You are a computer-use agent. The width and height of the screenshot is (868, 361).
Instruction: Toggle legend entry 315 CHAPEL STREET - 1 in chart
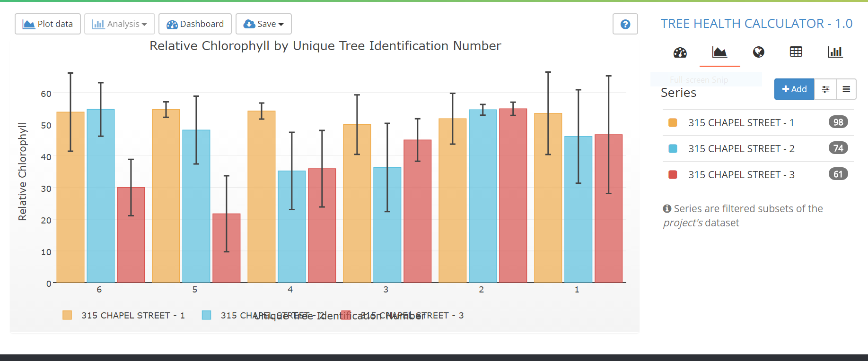pos(124,315)
